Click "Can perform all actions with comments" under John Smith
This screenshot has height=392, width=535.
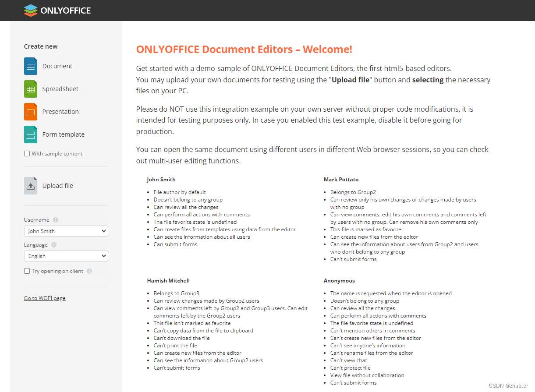(x=202, y=215)
